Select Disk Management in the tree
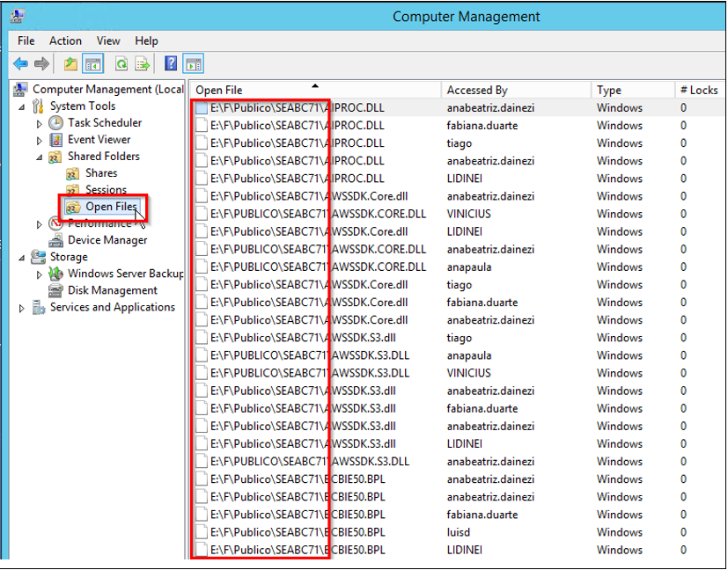728x570 pixels. click(112, 290)
